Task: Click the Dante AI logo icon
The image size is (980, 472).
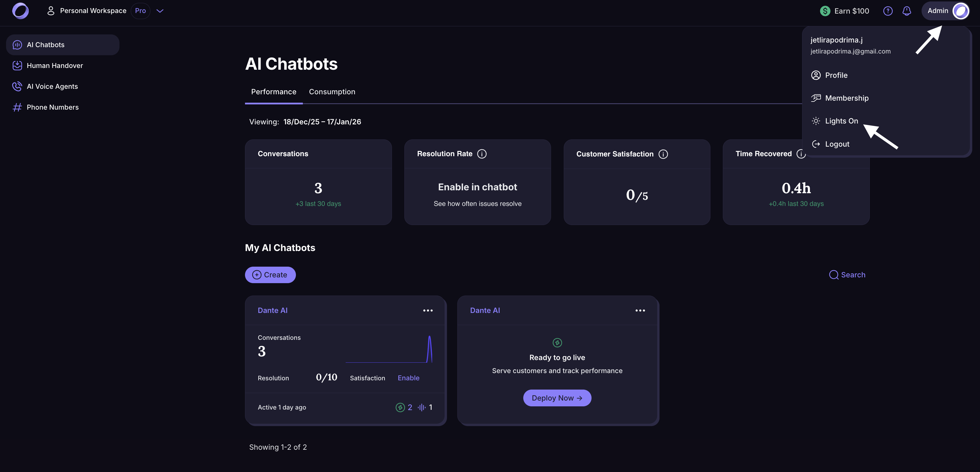Action: tap(21, 11)
